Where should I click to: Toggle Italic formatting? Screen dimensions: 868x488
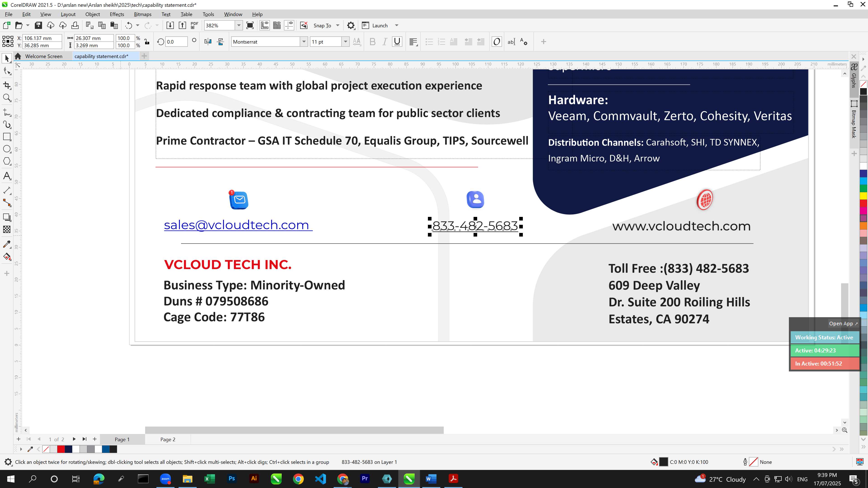coord(384,42)
